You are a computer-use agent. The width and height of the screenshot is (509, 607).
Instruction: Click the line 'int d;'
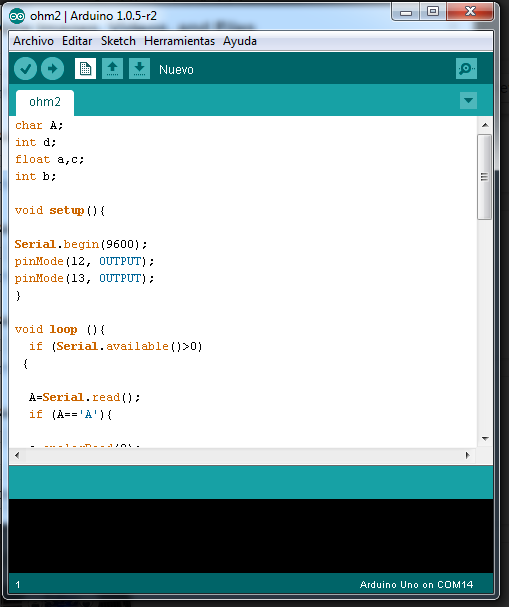click(36, 142)
